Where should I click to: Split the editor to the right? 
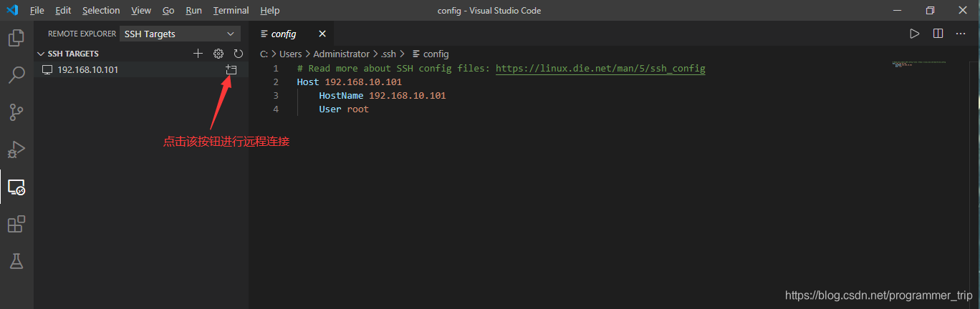click(x=938, y=34)
